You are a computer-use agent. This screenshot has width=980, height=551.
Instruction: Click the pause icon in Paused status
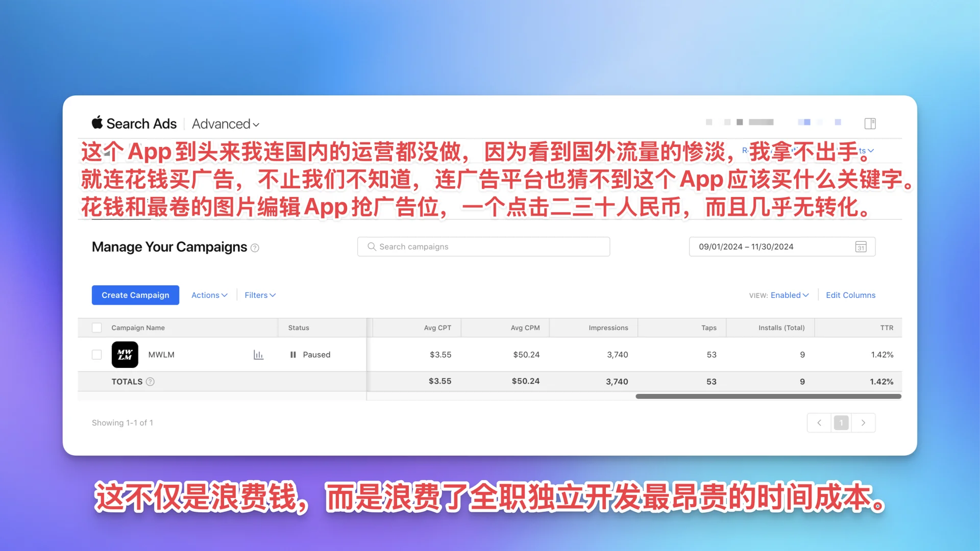[293, 355]
